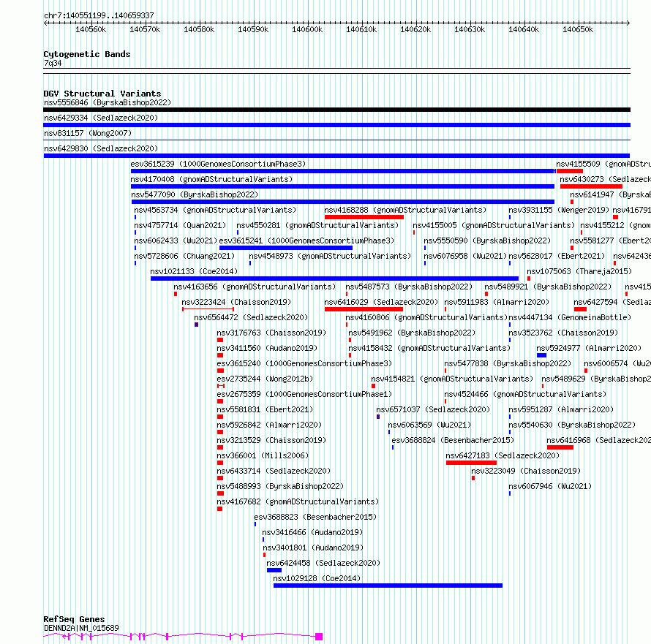Select esv3688823 (Besenbacher2015) label
The width and height of the screenshot is (651, 644).
click(x=315, y=517)
